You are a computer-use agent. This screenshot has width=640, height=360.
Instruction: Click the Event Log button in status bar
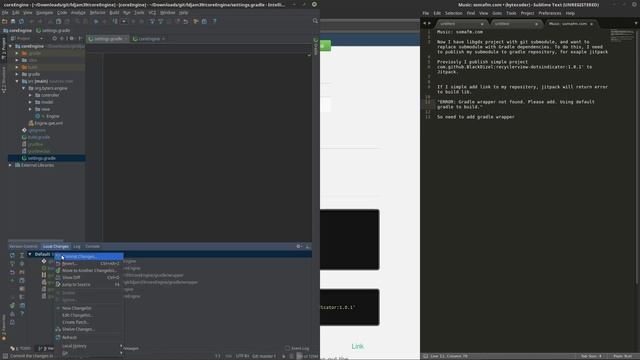coord(297,348)
